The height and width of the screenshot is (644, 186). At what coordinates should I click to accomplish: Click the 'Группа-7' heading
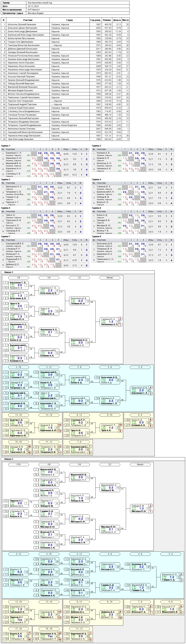click(6, 237)
